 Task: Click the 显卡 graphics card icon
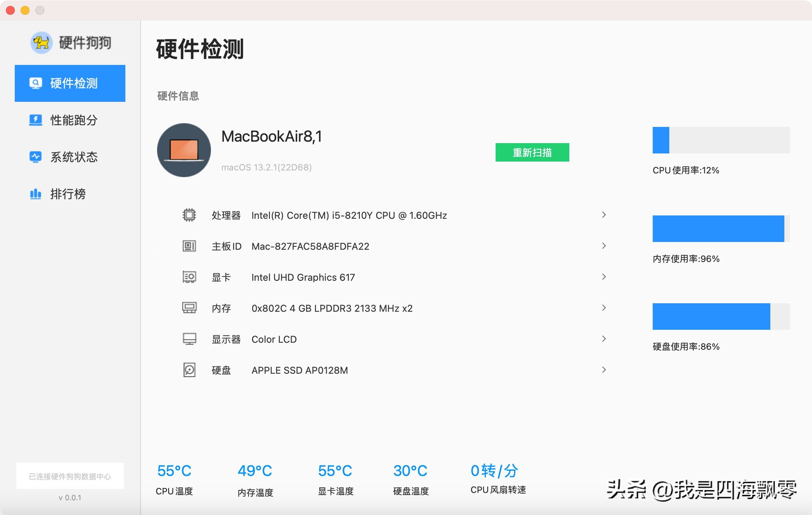(189, 277)
